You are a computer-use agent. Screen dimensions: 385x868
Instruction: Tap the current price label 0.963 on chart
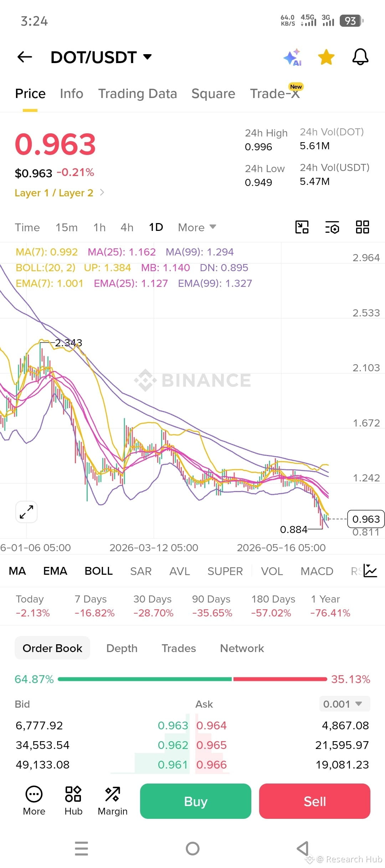pos(366,519)
